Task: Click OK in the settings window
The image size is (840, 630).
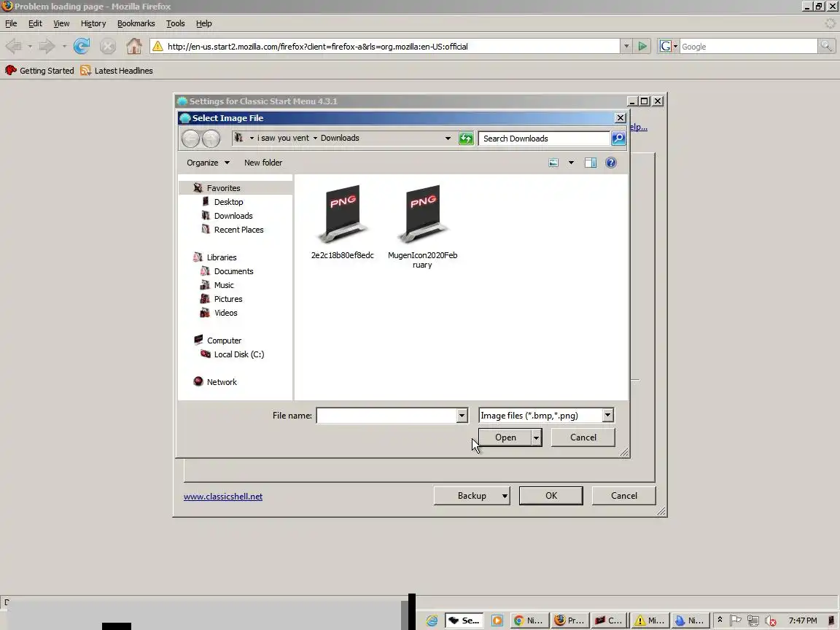Action: coord(551,496)
